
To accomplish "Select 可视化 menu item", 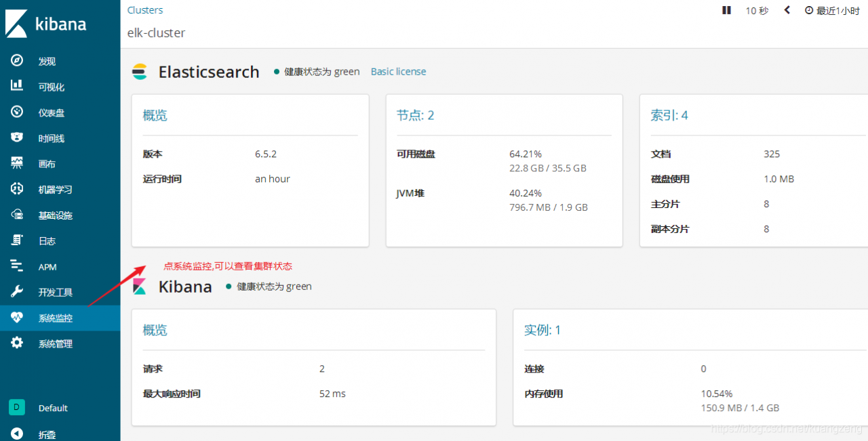I will 52,87.
